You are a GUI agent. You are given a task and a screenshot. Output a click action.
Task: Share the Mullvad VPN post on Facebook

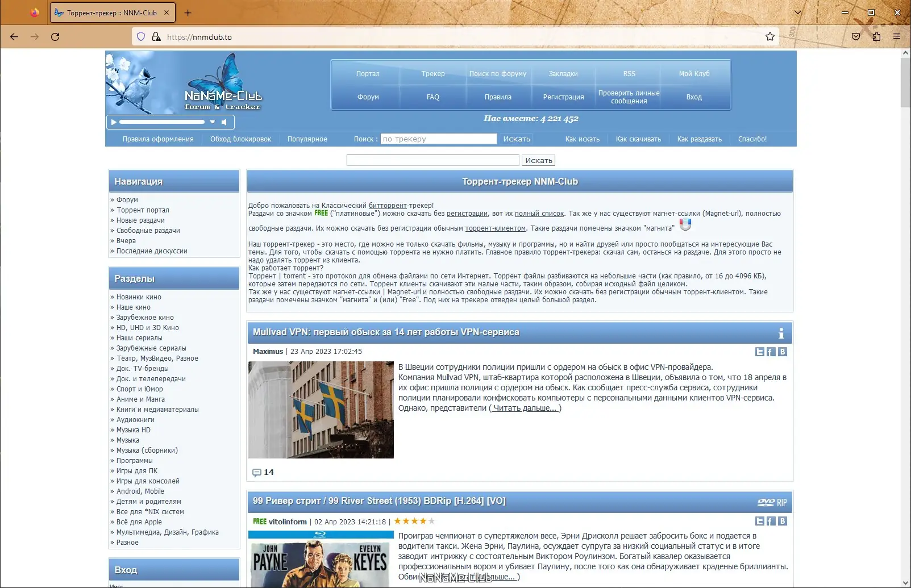[x=771, y=352]
